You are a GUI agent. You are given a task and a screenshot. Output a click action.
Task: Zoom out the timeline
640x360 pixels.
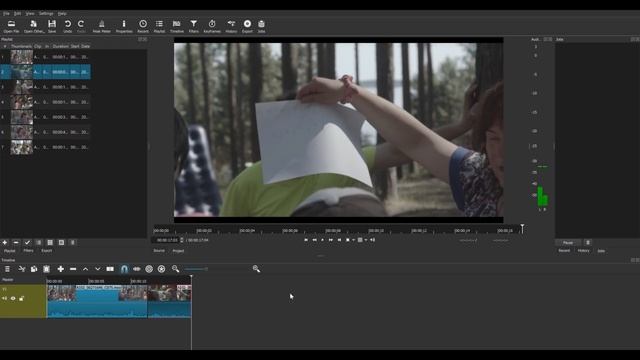click(176, 269)
